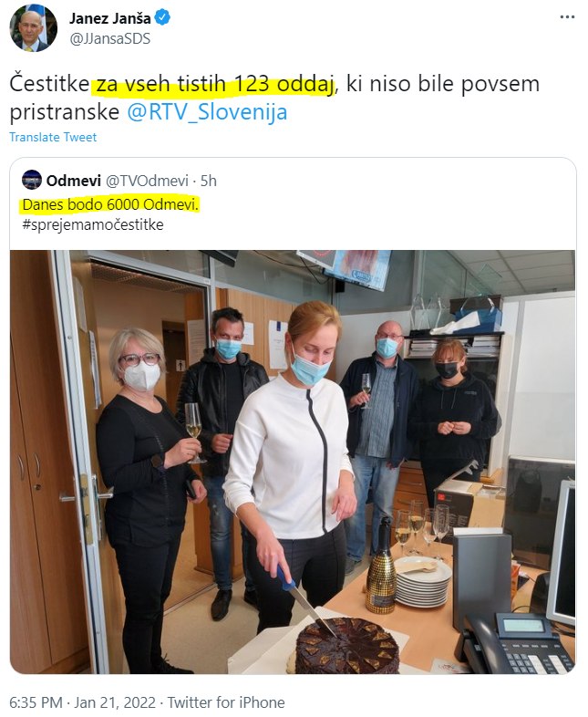Viewport: 588px width, 717px height.
Task: Open the Twitter for iPhone source link
Action: (x=226, y=702)
